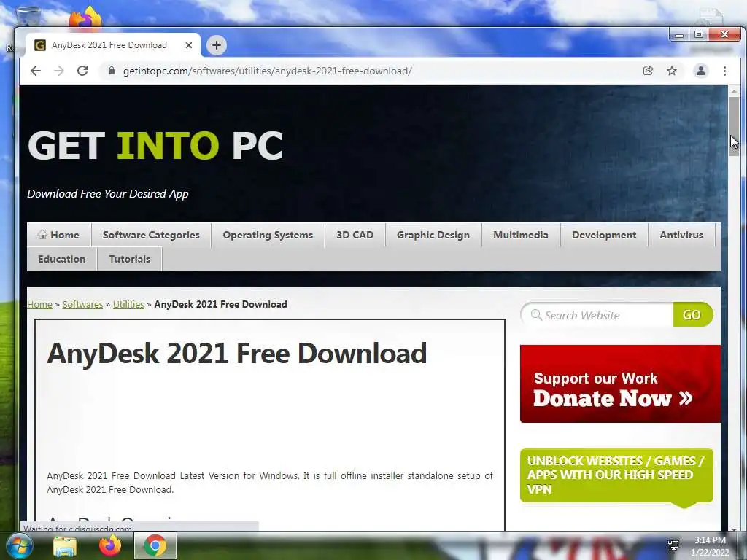The width and height of the screenshot is (747, 560).
Task: Open the Home navigation item
Action: [58, 235]
